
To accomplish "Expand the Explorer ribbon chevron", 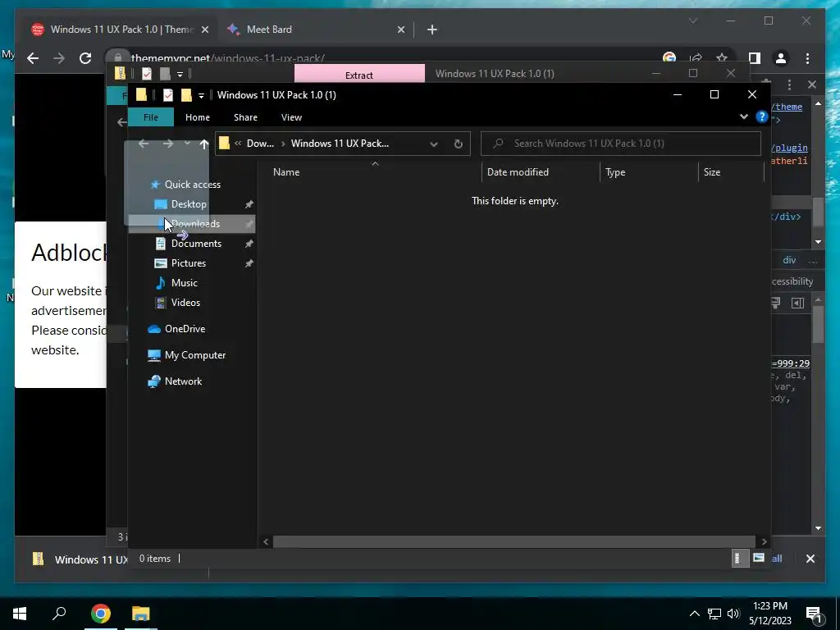I will [x=743, y=116].
